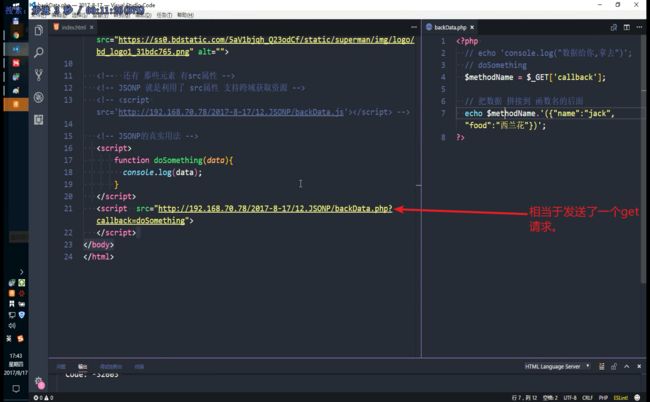
Task: Click the <?php opening tag on line 1
Action: point(467,41)
